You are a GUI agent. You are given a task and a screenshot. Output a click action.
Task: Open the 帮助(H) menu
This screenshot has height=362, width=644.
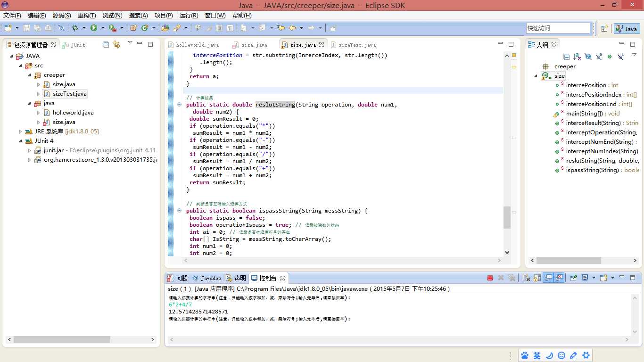click(x=242, y=16)
